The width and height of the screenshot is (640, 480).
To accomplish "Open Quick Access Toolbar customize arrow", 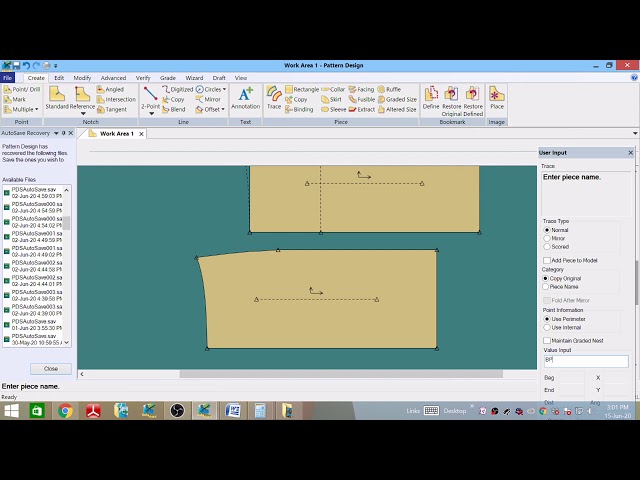I will [x=56, y=66].
